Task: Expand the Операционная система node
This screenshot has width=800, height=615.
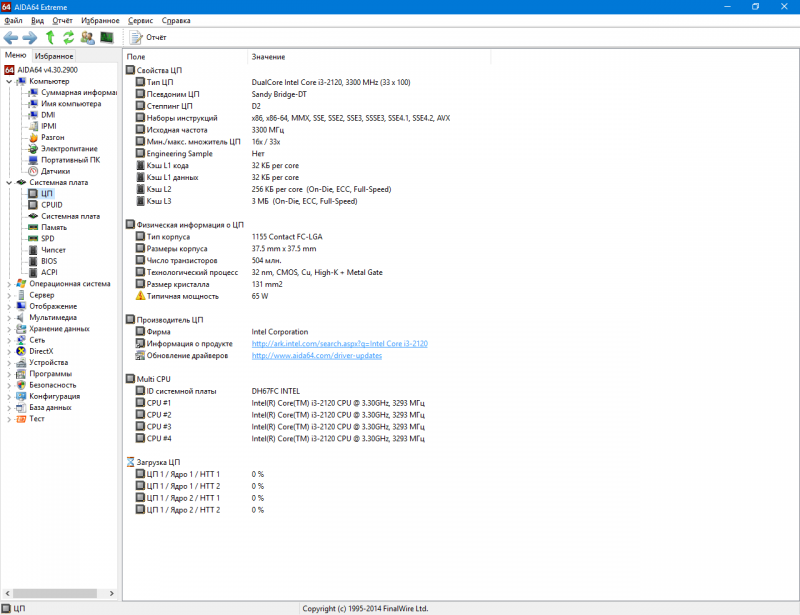Action: (9, 283)
